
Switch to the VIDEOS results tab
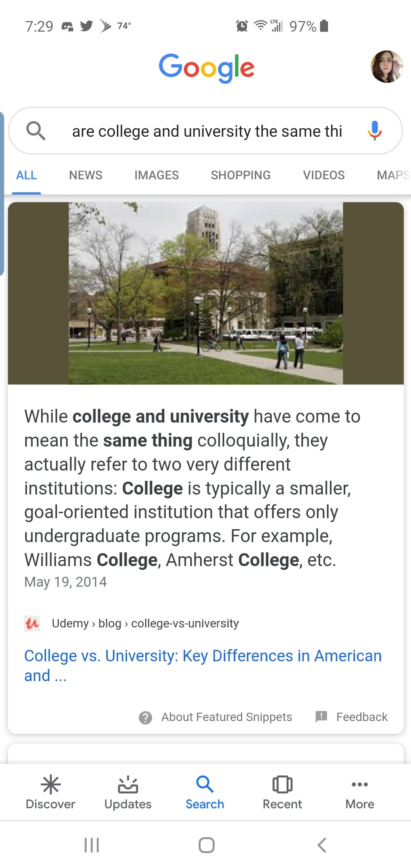[x=323, y=175]
